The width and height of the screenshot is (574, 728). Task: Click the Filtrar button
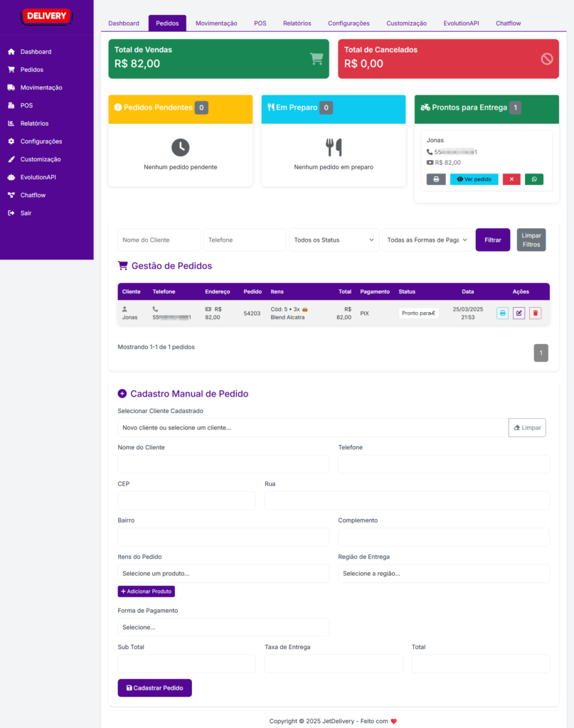493,240
